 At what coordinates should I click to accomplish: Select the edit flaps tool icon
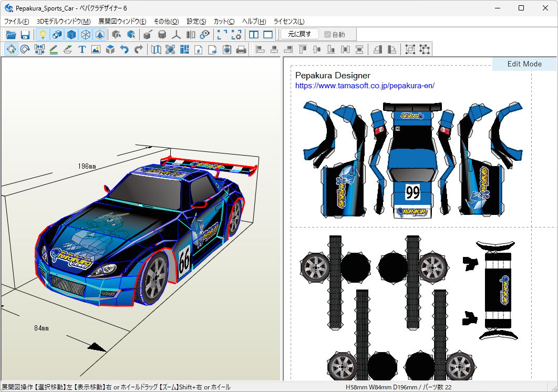68,49
